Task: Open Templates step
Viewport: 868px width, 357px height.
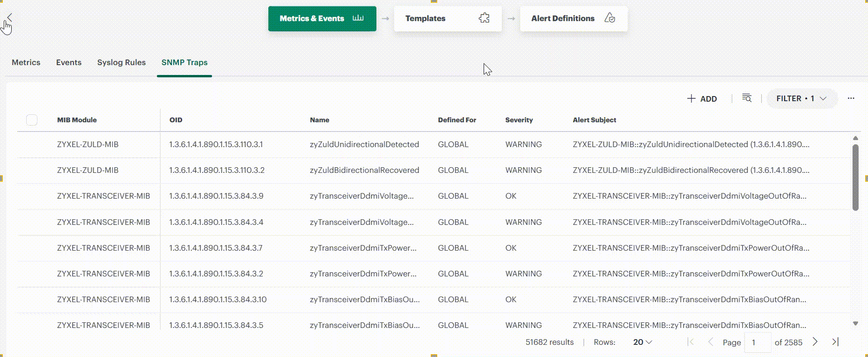Action: pyautogui.click(x=448, y=19)
